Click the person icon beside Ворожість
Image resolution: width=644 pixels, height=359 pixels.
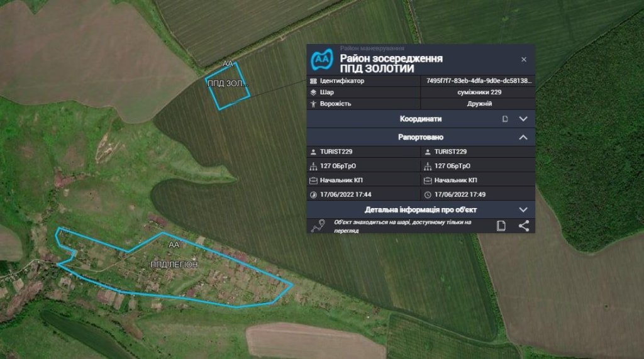click(x=313, y=103)
